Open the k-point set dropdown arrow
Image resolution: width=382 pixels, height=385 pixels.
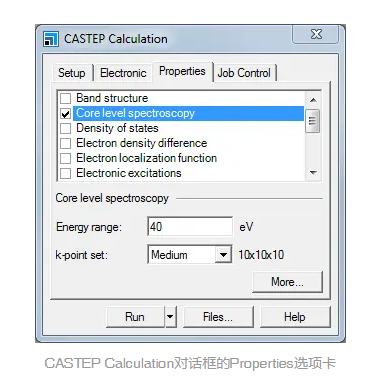click(x=223, y=255)
